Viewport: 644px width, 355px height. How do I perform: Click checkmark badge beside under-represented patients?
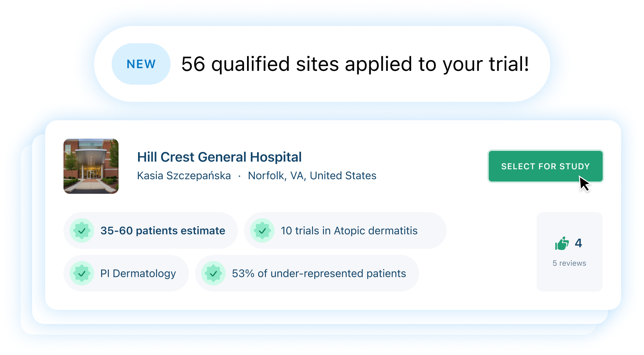[x=213, y=273]
